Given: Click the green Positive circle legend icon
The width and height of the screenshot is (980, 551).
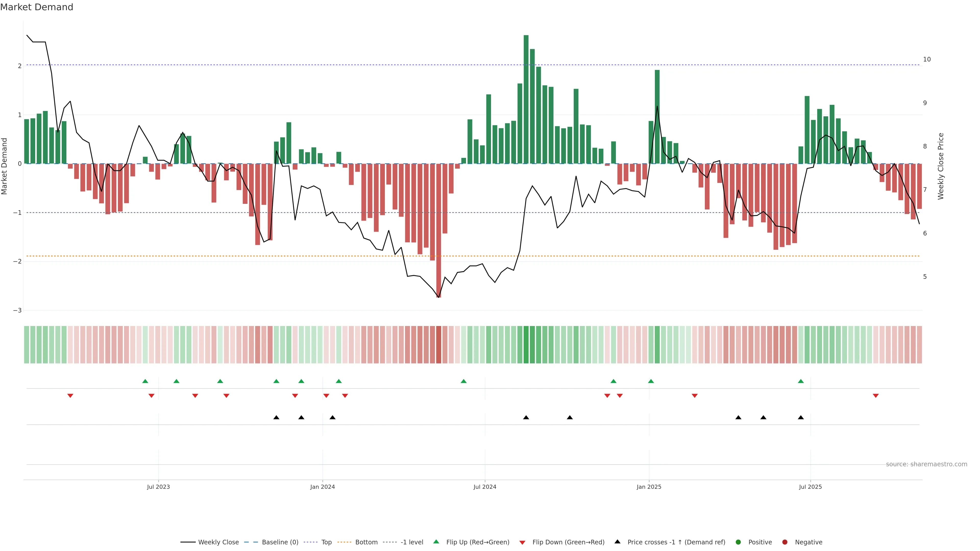Looking at the screenshot, I should tap(738, 542).
